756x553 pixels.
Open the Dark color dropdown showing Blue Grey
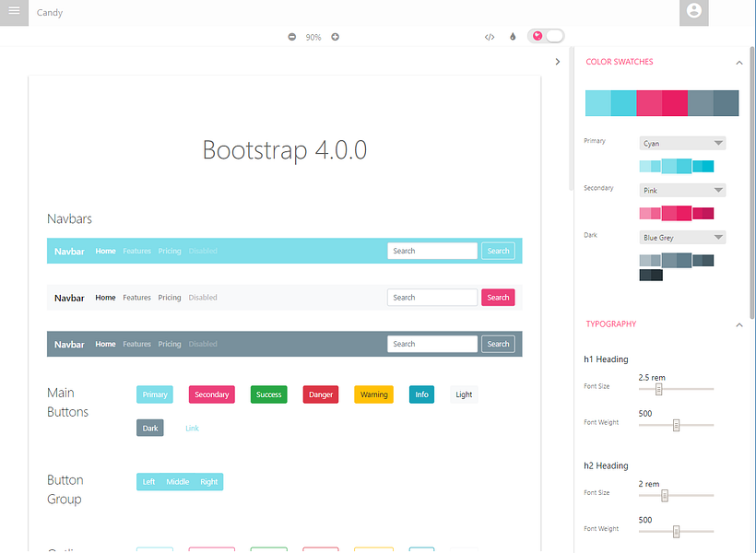click(682, 238)
